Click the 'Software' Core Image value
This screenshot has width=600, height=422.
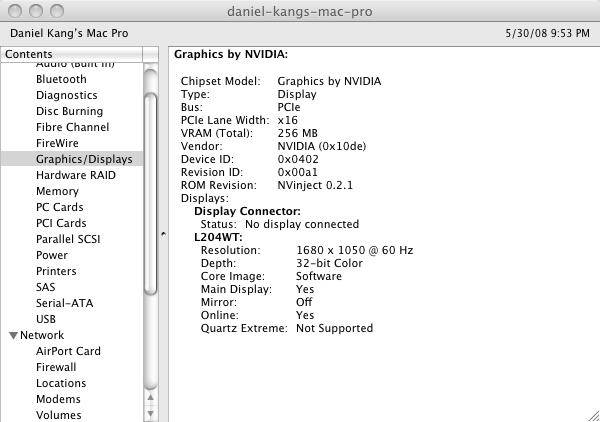[x=319, y=276]
